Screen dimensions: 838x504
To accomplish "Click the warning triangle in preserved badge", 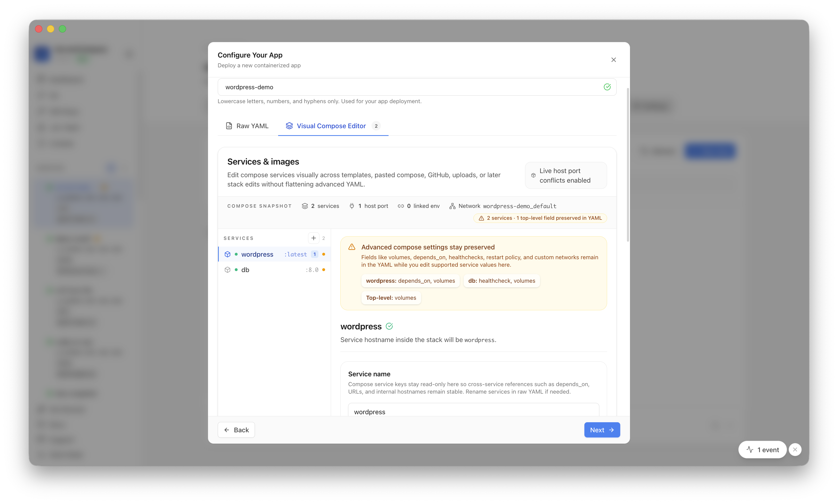I will pyautogui.click(x=481, y=218).
